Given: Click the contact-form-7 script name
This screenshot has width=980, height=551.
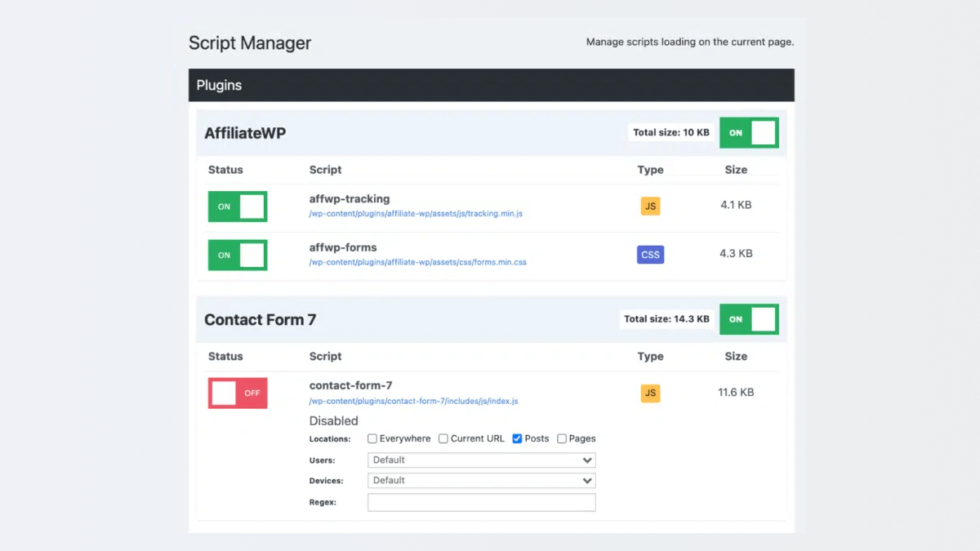Looking at the screenshot, I should (x=351, y=385).
